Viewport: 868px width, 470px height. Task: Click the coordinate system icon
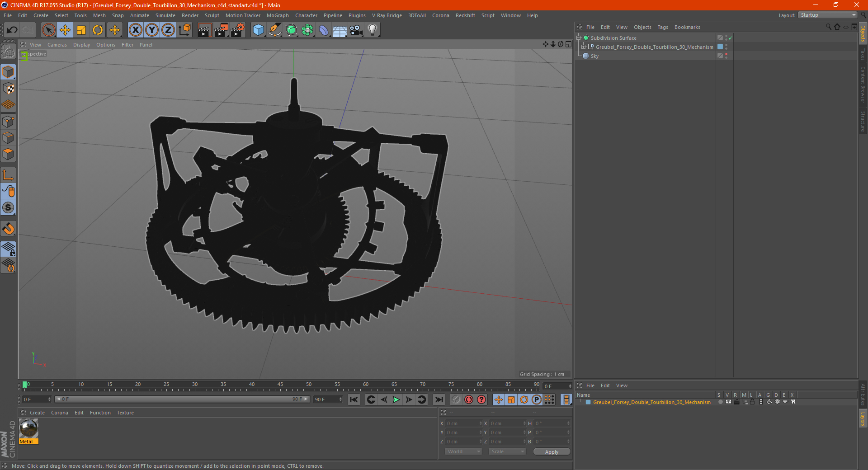(185, 30)
